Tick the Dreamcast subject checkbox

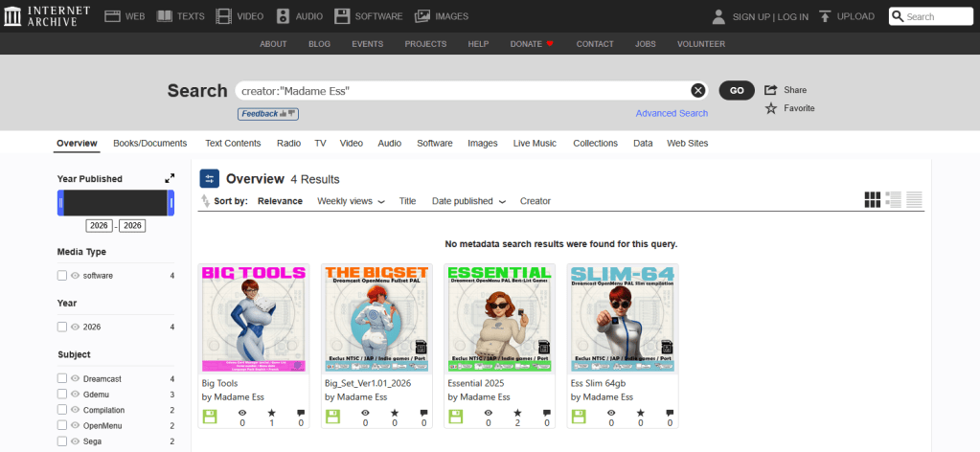(x=62, y=379)
